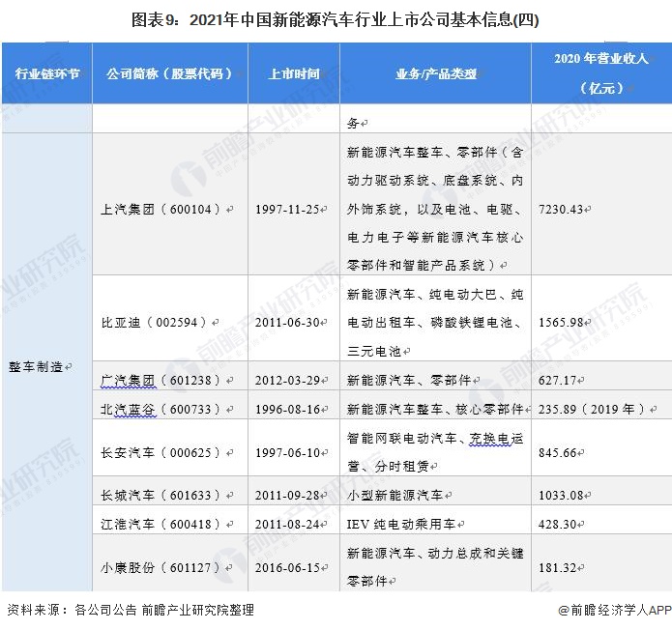
Task: Click the value 235.89（2019年）
Action: 593,409
